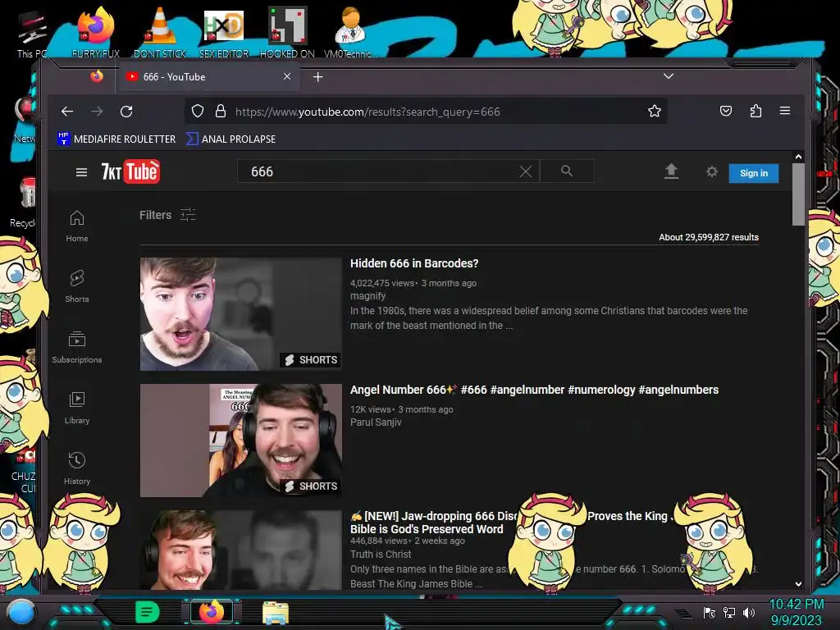
Task: Click thumbnail of Hidden 666 in Barcodes?
Action: click(x=240, y=314)
